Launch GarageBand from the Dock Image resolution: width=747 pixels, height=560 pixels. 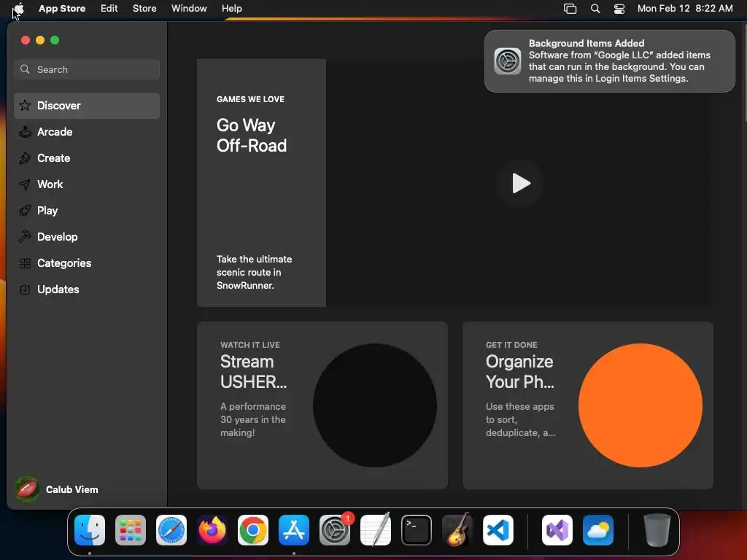point(457,530)
